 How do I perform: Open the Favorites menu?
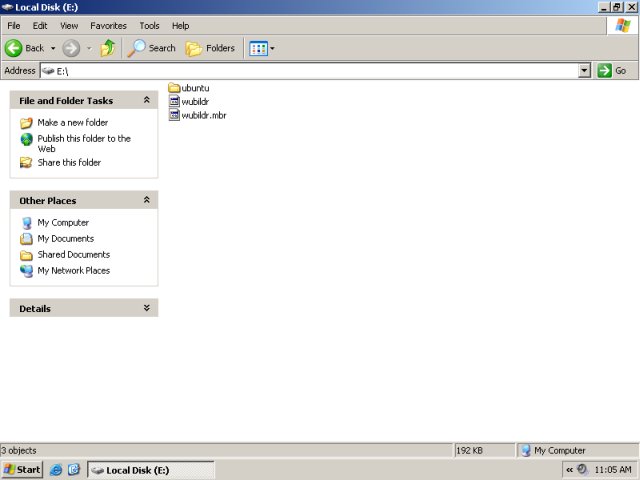point(108,26)
